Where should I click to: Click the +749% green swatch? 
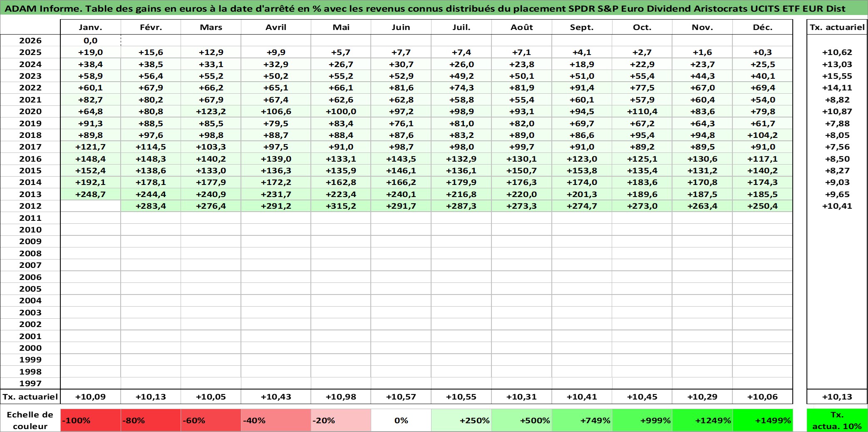pos(582,420)
